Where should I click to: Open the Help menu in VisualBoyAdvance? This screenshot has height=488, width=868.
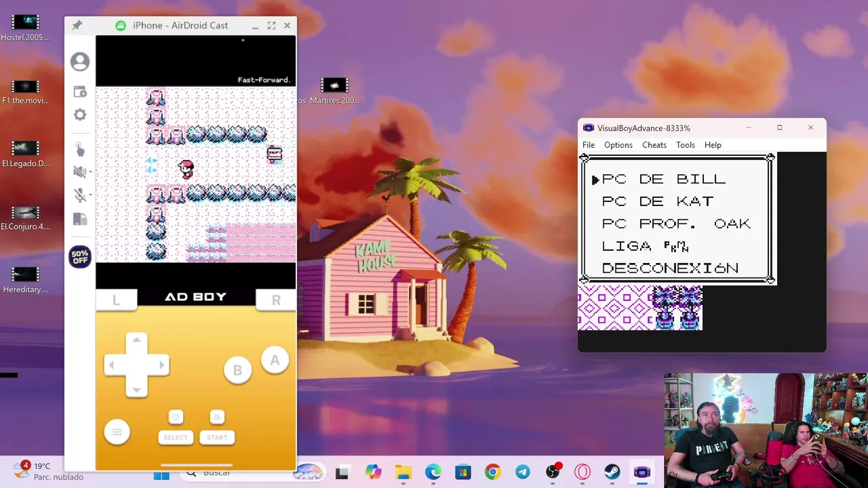(713, 145)
